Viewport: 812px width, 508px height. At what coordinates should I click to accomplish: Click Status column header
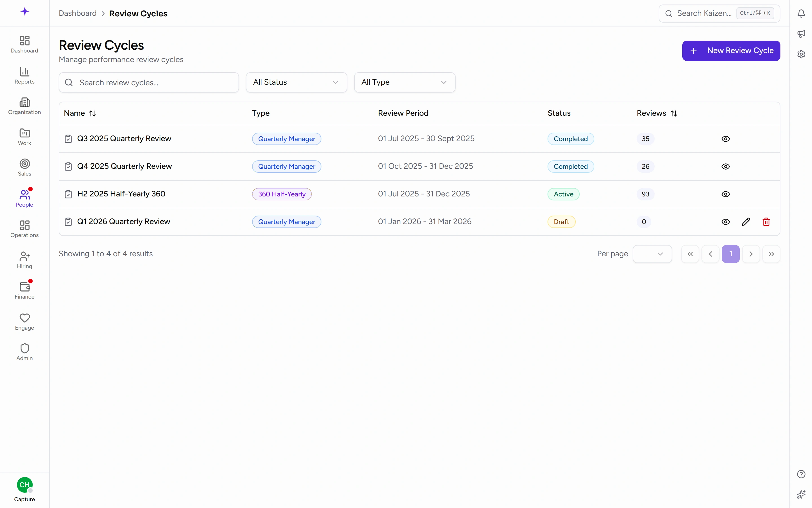click(x=559, y=113)
